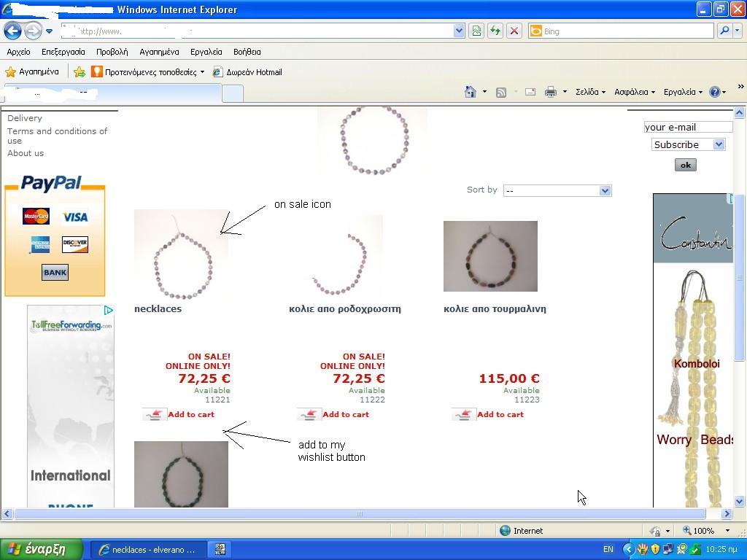
Task: Open the 100% zoom level dropdown
Action: pos(727,531)
